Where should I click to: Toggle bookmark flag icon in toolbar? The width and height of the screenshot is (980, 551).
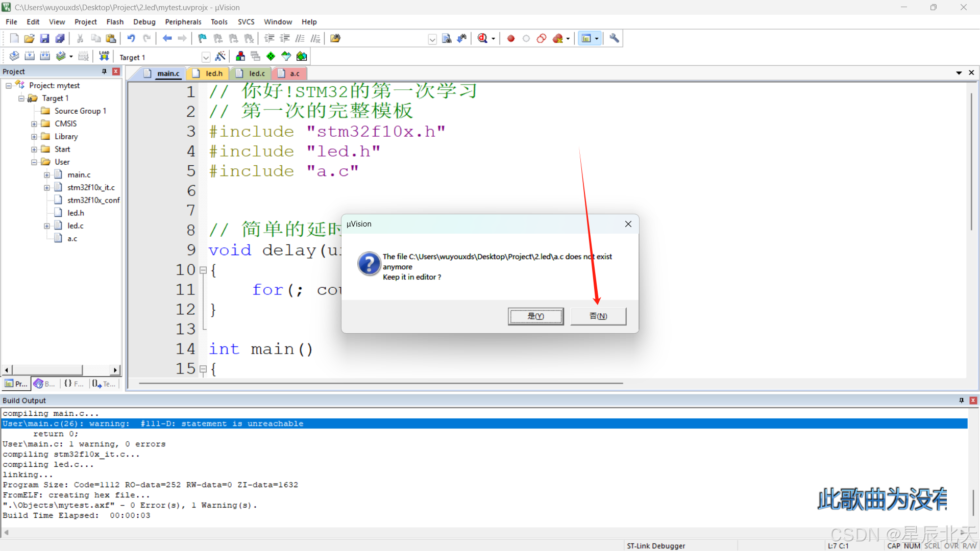[x=202, y=38]
